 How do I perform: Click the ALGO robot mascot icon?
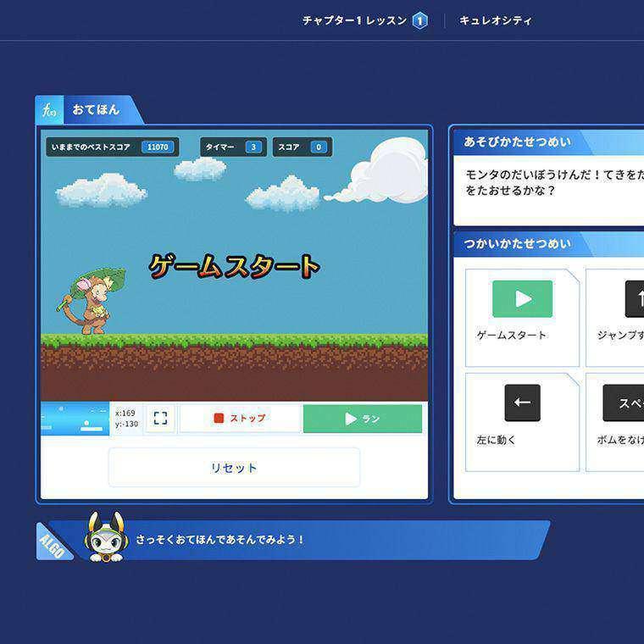click(x=104, y=537)
